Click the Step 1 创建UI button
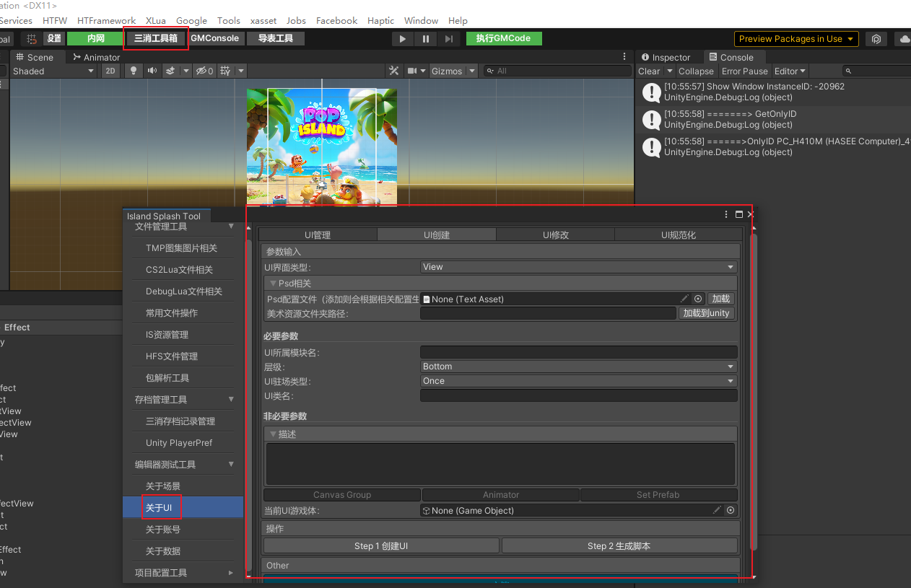Image resolution: width=911 pixels, height=588 pixels. pyautogui.click(x=381, y=546)
